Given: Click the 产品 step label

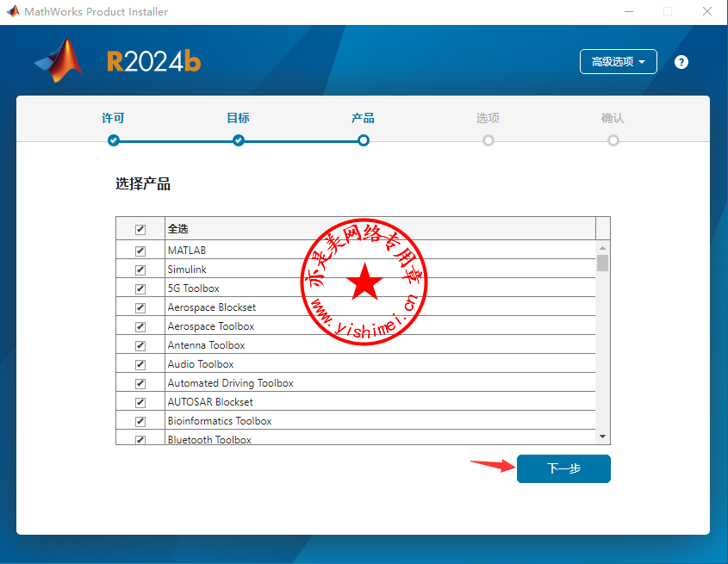Looking at the screenshot, I should point(363,118).
